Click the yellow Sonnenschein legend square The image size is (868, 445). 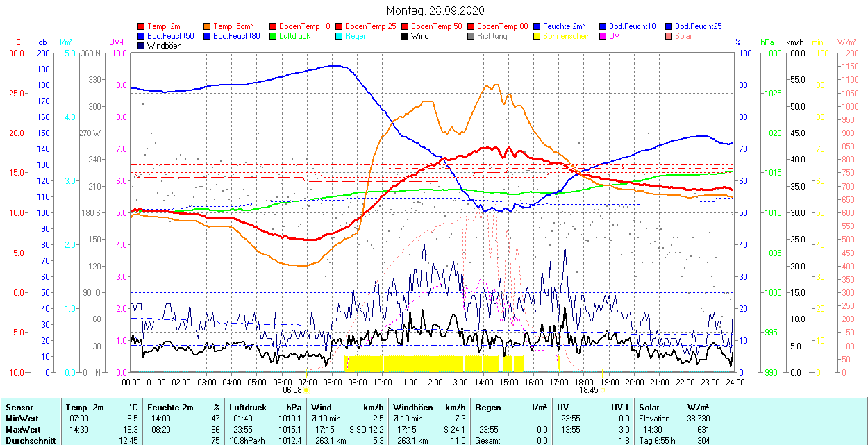tap(537, 36)
